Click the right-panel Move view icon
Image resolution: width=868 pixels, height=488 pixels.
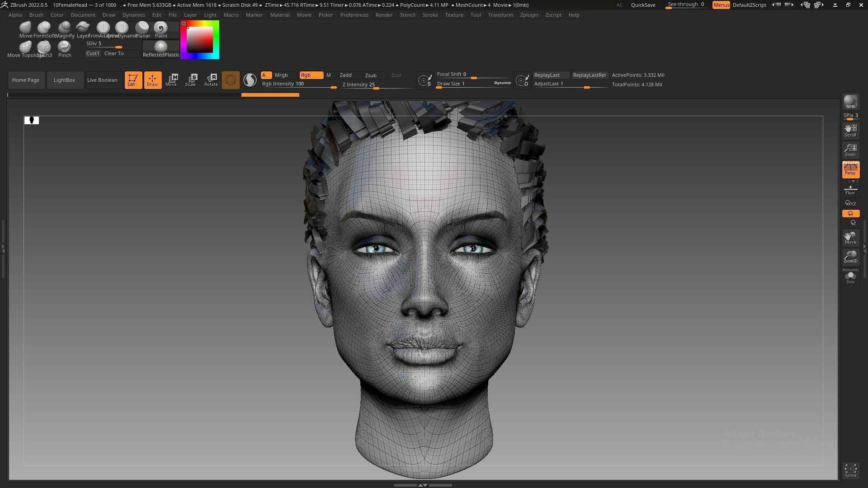850,238
